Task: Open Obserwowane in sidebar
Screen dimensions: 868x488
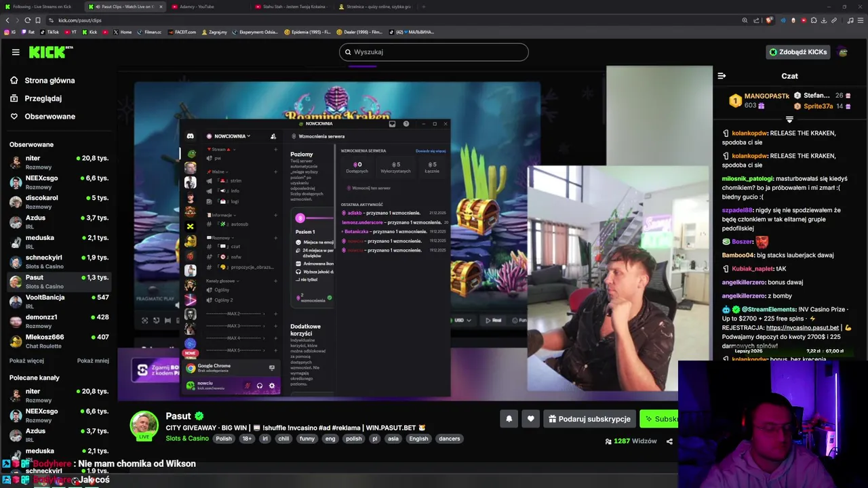Action: [42, 117]
